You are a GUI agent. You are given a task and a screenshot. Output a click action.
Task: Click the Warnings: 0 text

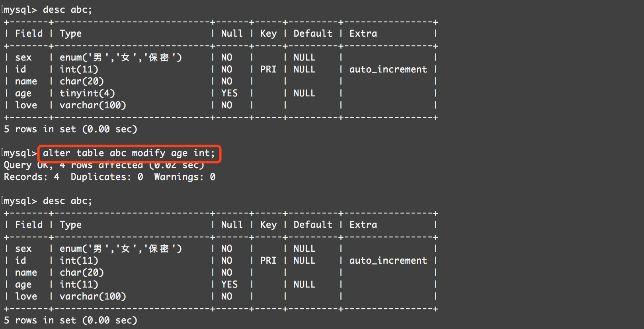[x=185, y=177]
